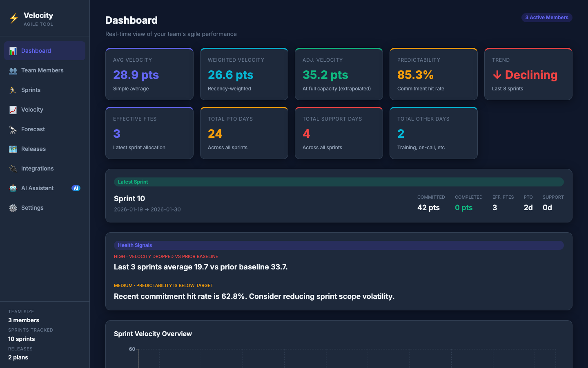Viewport: 588px width, 368px height.
Task: Click the '10 sprints' tracked text
Action: pos(22,339)
